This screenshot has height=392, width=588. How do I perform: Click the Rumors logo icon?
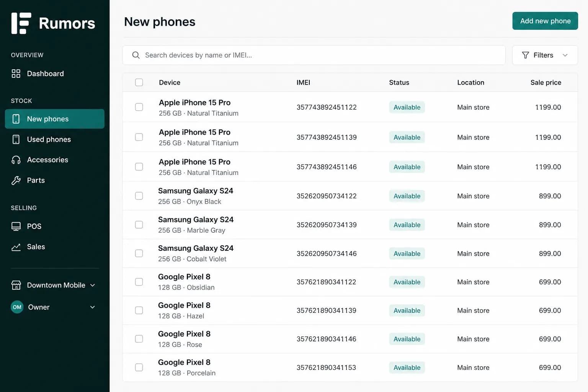tap(21, 23)
